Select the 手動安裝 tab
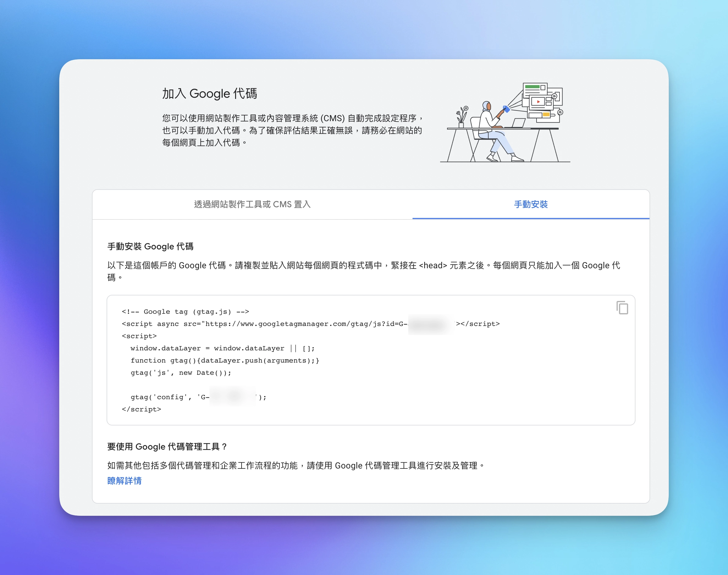 click(x=531, y=204)
